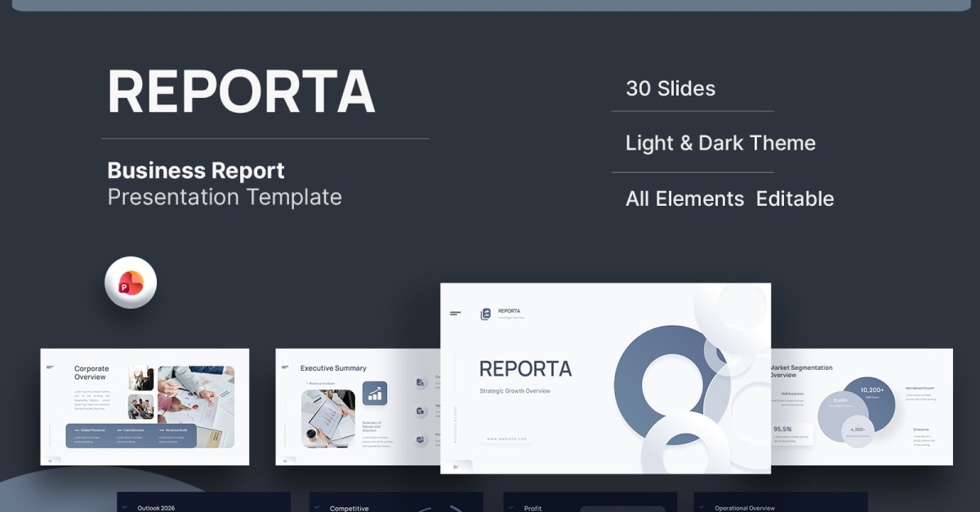Click the growth chart icon on Executive Summary
The width and height of the screenshot is (980, 512).
click(x=375, y=394)
